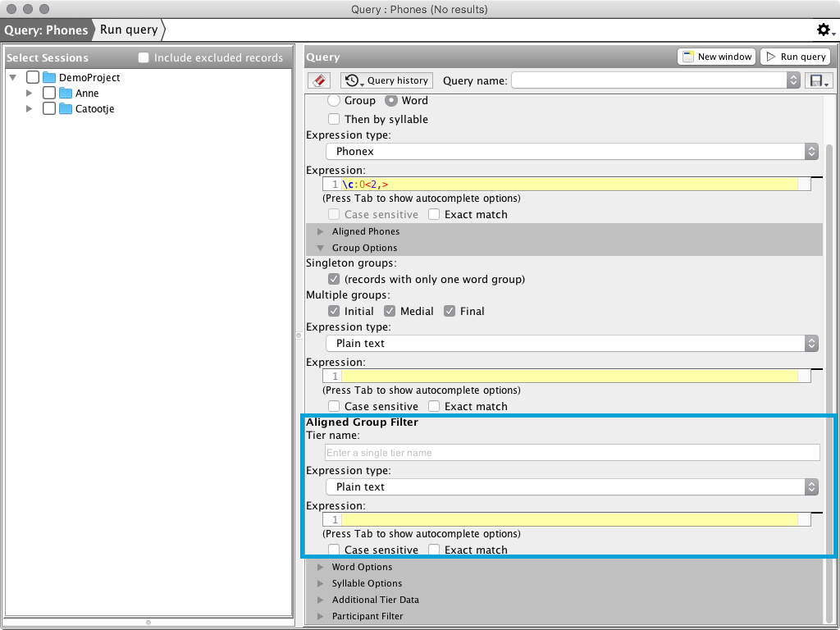Switch to the Run query step
The width and height of the screenshot is (840, 630).
pos(129,30)
